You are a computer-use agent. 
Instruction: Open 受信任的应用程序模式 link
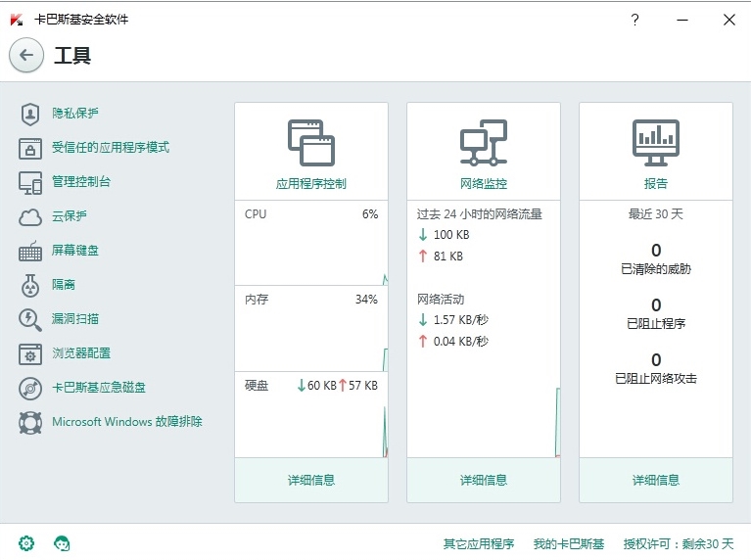[111, 147]
